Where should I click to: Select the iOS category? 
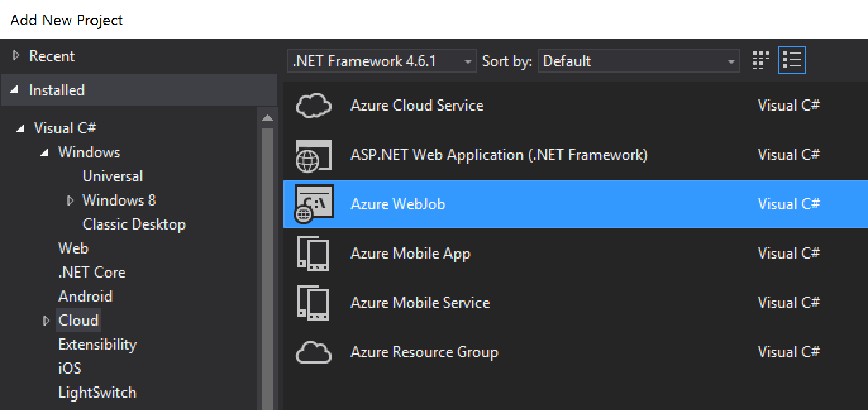[x=70, y=369]
